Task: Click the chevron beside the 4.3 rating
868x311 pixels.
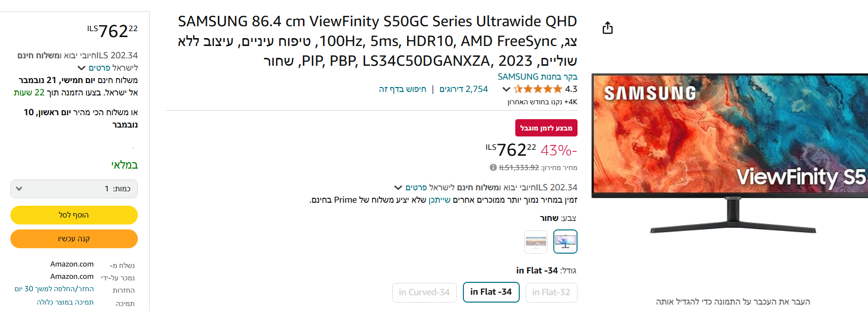Action: pos(506,89)
